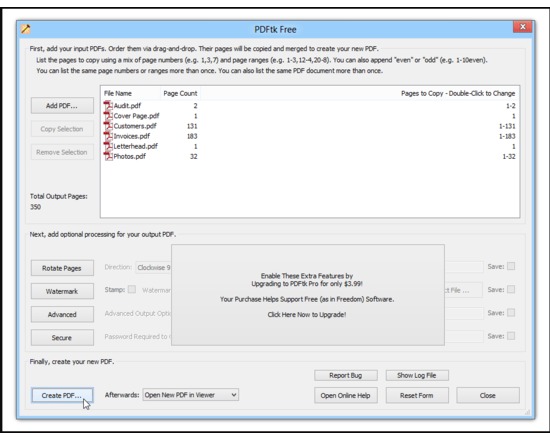Click page range 1-131 for Customers.pdf
The height and width of the screenshot is (440, 550).
tap(507, 126)
